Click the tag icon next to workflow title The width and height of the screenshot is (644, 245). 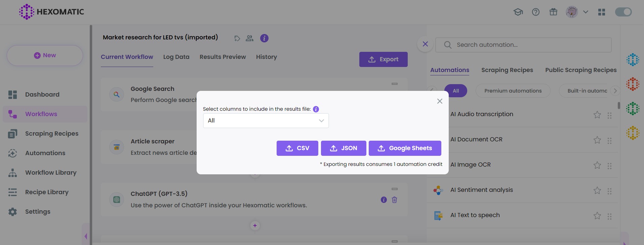coord(237,38)
